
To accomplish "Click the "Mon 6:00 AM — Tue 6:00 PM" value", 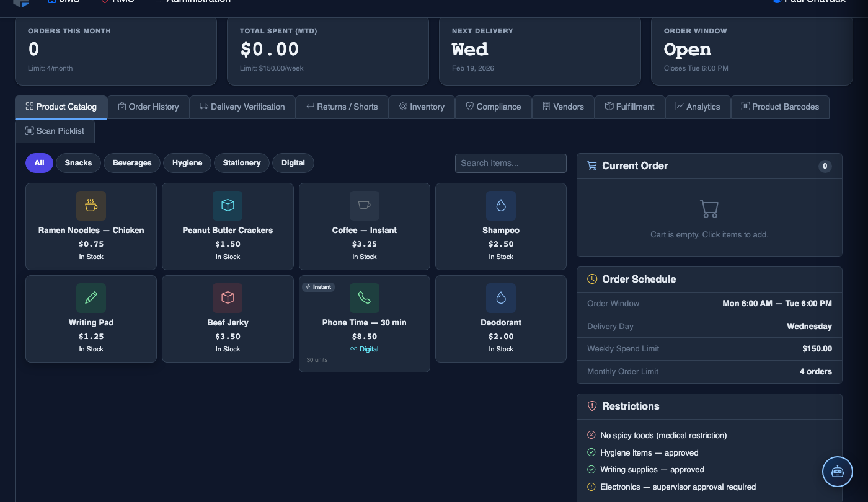I will click(777, 304).
